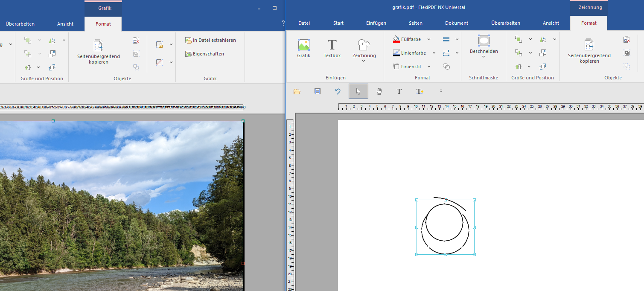Image resolution: width=644 pixels, height=291 pixels.
Task: Click the Linienfarbe color swatch
Action: [x=396, y=53]
